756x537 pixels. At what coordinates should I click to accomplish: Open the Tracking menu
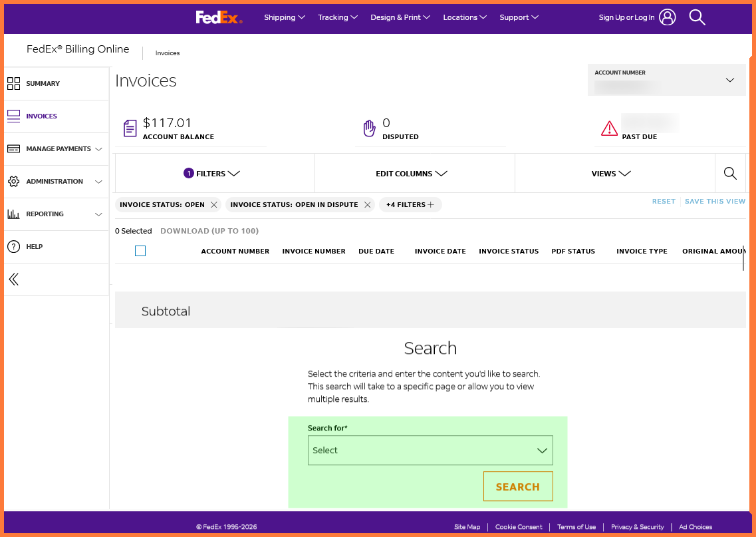click(x=338, y=17)
